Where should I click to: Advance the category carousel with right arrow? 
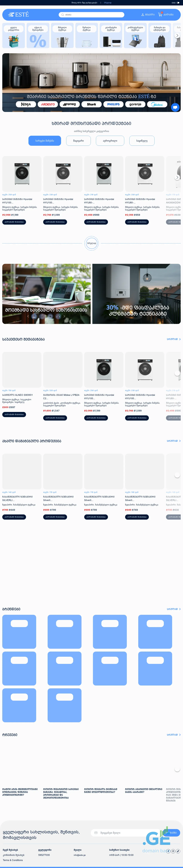(x=177, y=35)
